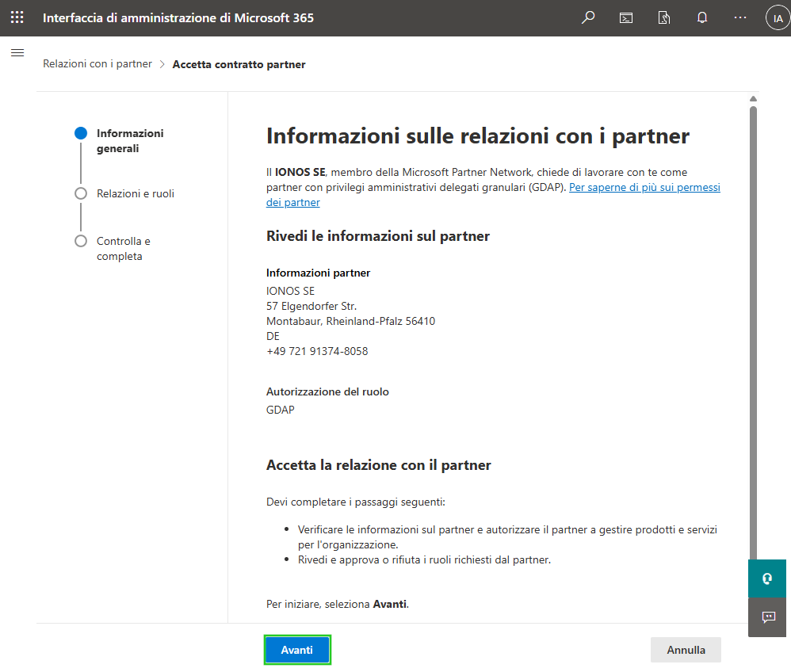This screenshot has height=672, width=791.
Task: Open the more options ellipsis in header
Action: [x=740, y=17]
